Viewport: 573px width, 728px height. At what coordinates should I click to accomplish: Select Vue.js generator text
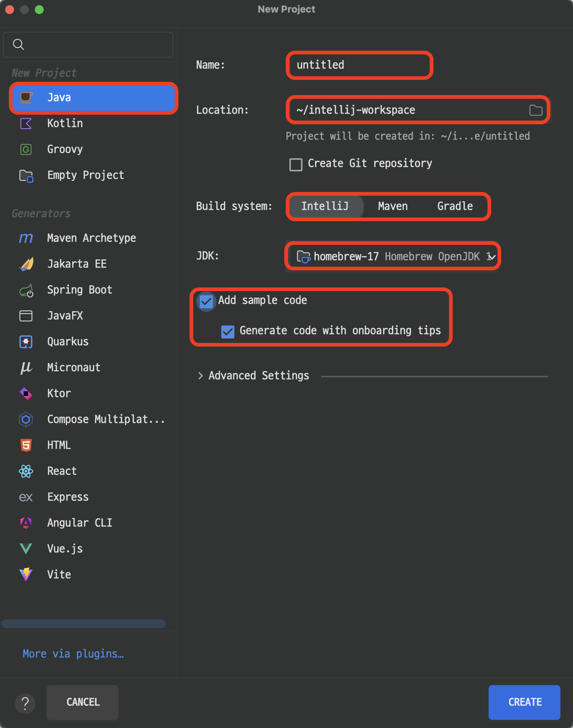coord(65,549)
